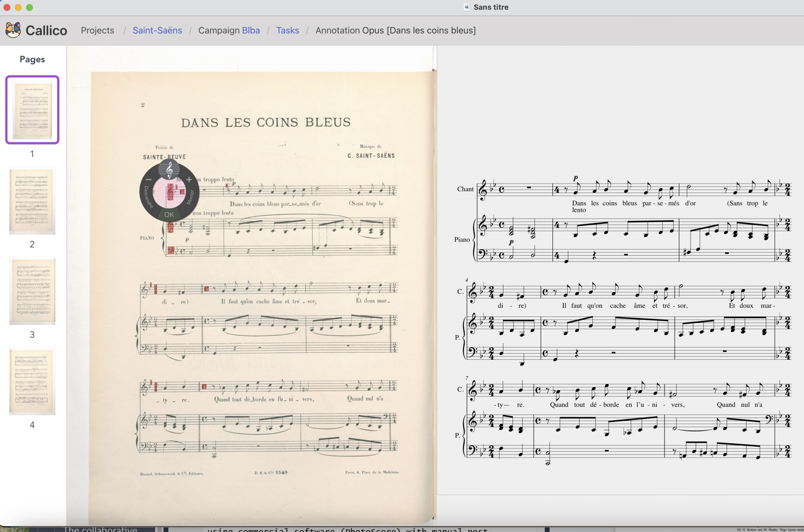Click the green macOS maximize window button
The image size is (804, 532).
pos(29,7)
